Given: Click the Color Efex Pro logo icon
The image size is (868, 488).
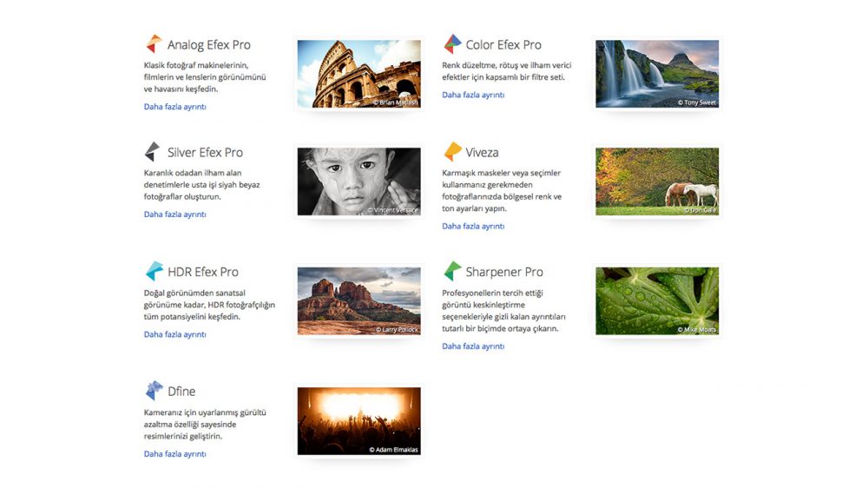Looking at the screenshot, I should pos(452,44).
